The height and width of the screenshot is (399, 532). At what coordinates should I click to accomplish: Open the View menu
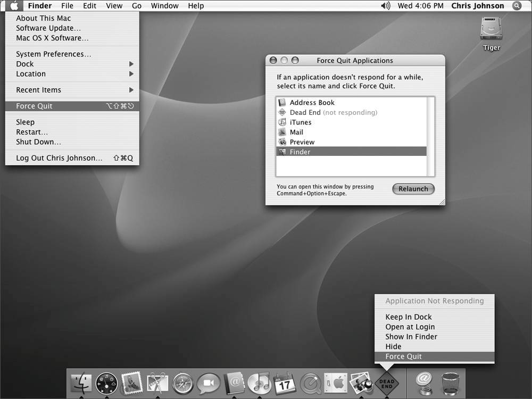pyautogui.click(x=114, y=6)
